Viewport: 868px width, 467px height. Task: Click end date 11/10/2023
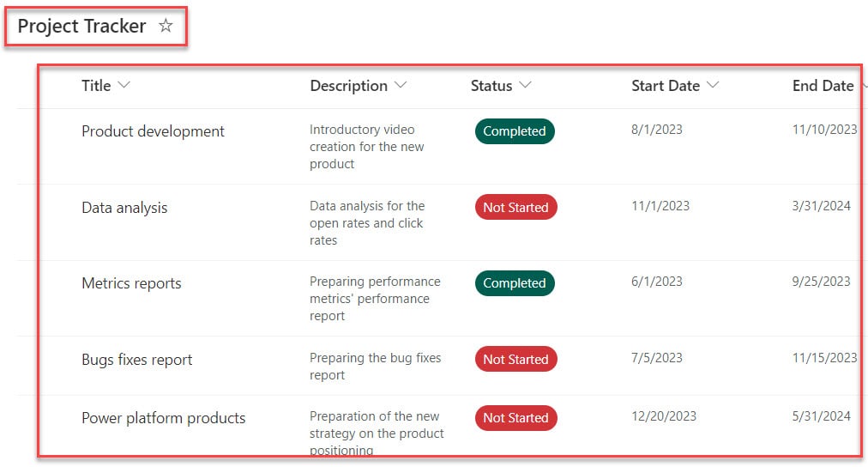click(x=824, y=130)
